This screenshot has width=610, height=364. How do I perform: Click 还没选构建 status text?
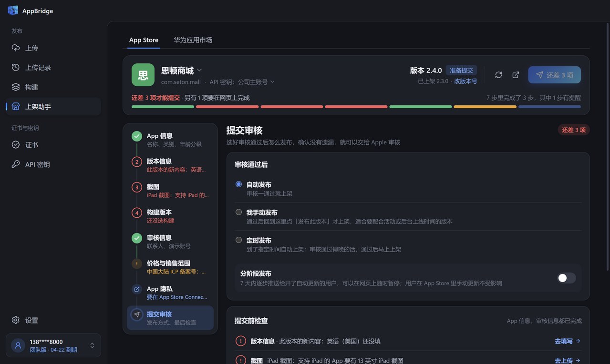(161, 221)
